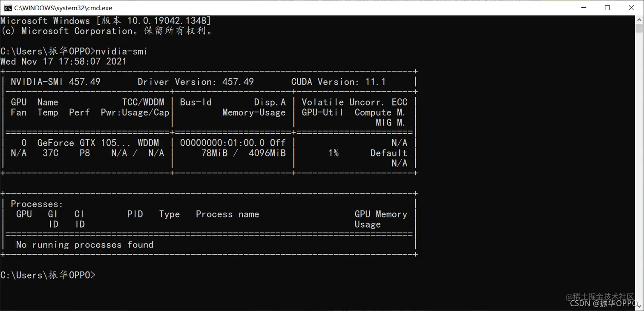
Task: Click No running processes found
Action: pos(85,245)
